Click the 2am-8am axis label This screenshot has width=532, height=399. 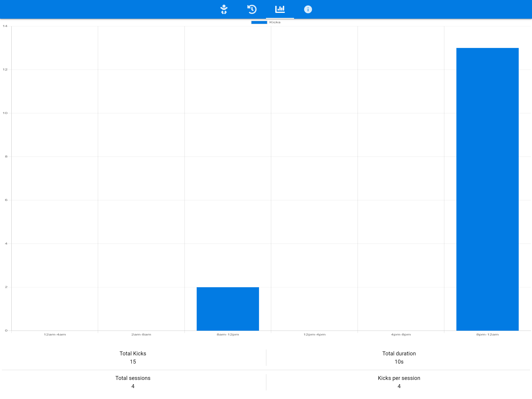point(141,335)
